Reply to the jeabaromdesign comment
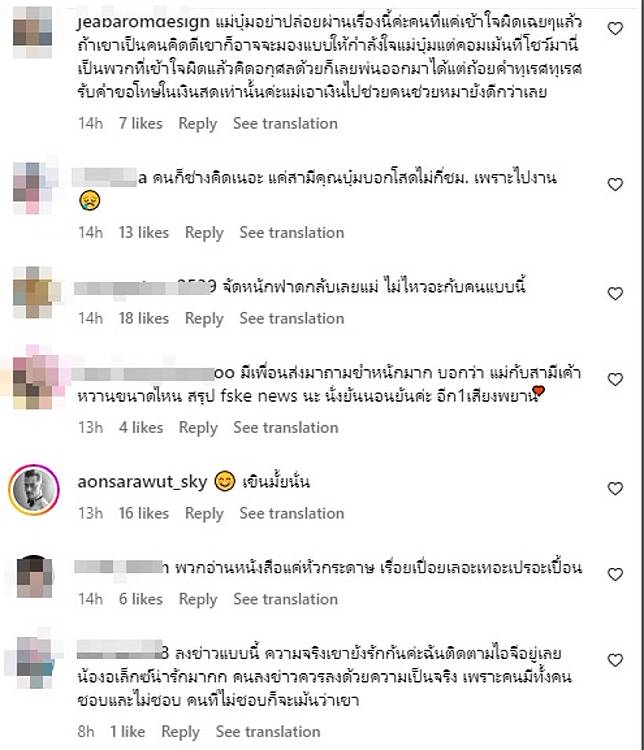 [x=198, y=124]
